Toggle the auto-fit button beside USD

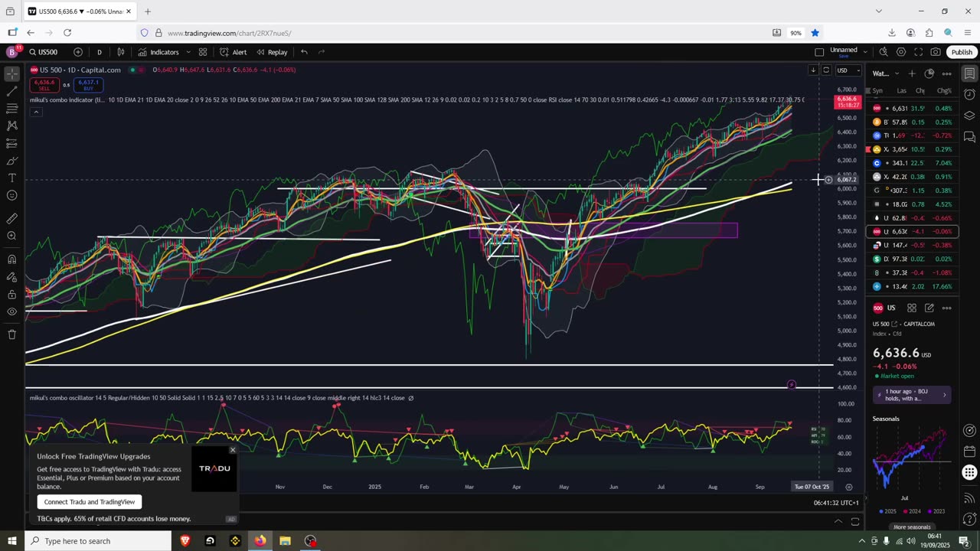(826, 70)
